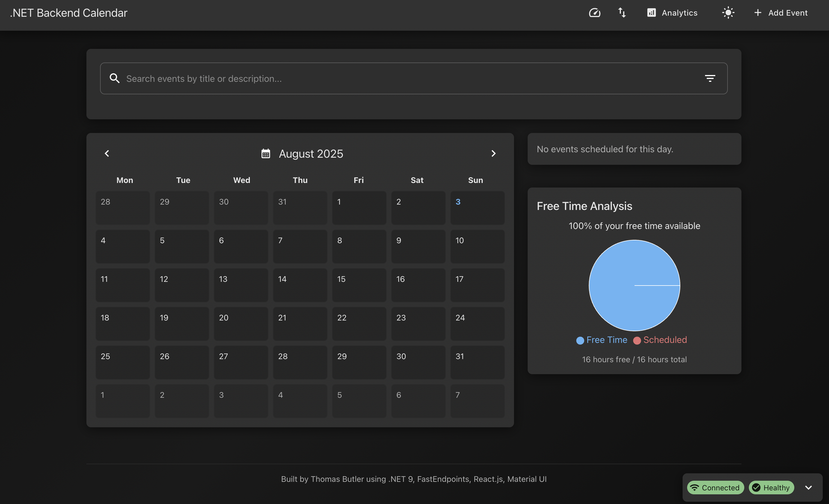Toggle light mode with sun icon

coord(728,13)
